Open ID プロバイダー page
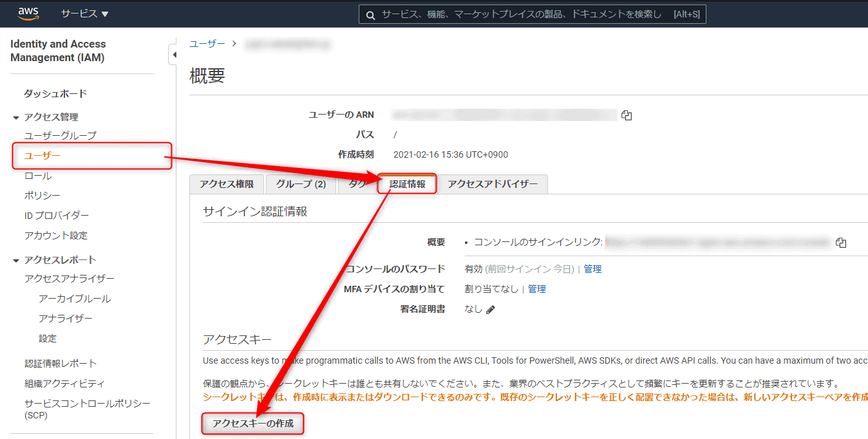868x439 pixels. pos(57,216)
